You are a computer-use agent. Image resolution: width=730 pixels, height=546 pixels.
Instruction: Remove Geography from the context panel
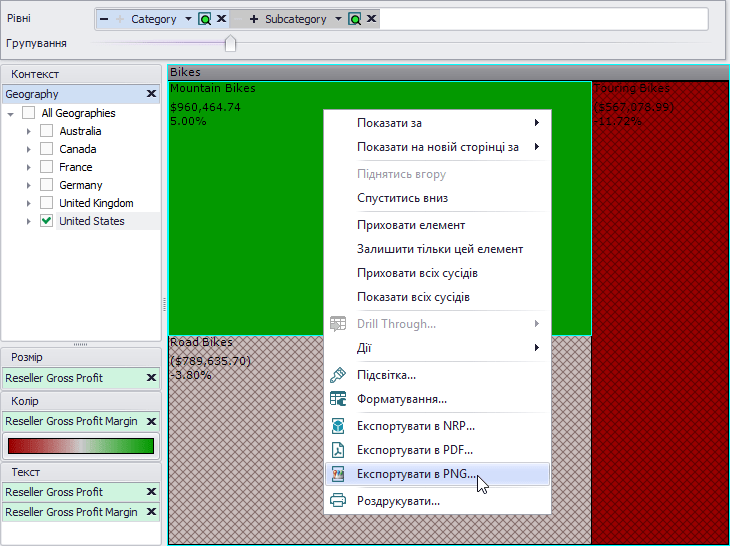tap(151, 94)
